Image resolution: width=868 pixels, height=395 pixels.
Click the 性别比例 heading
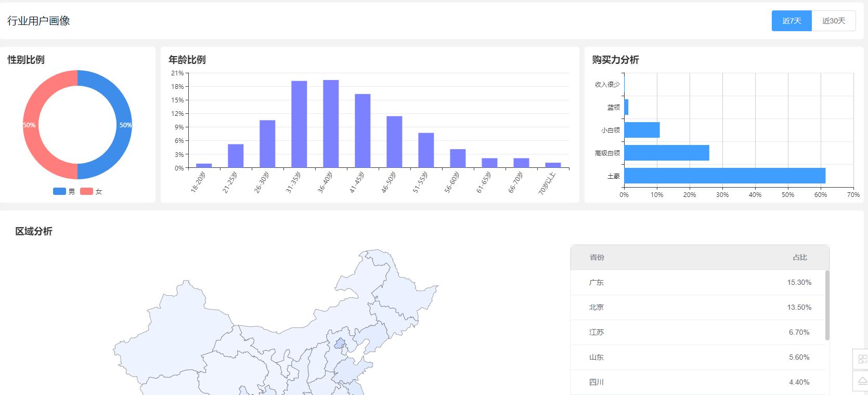coord(26,60)
